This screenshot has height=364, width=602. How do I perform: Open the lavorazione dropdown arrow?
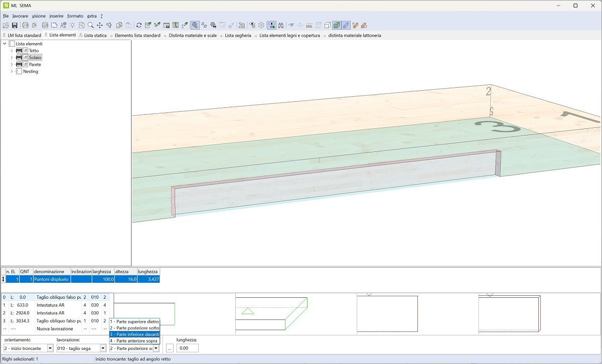103,348
